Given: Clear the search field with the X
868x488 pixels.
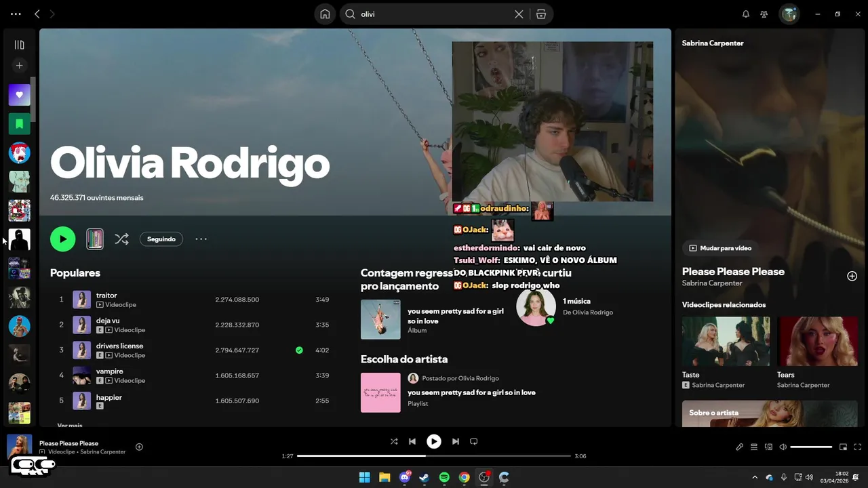Looking at the screenshot, I should click(519, 14).
